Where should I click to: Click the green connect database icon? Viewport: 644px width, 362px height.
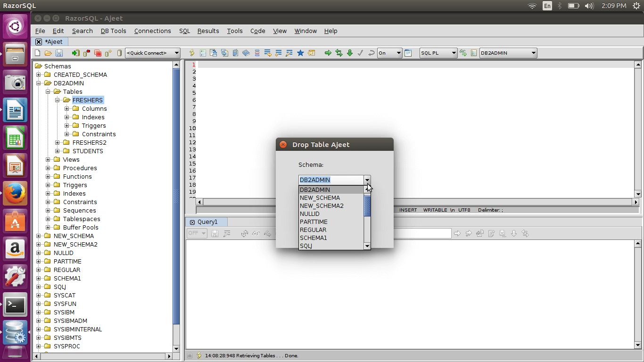[x=75, y=53]
